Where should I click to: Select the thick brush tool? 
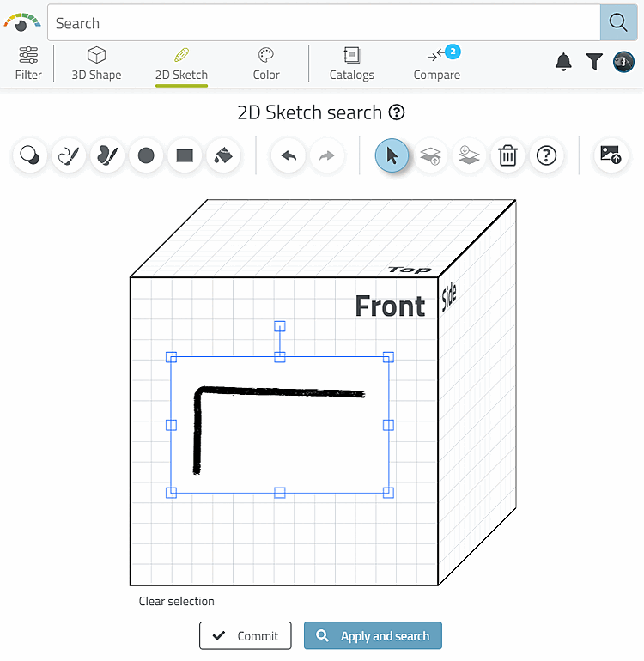point(107,155)
